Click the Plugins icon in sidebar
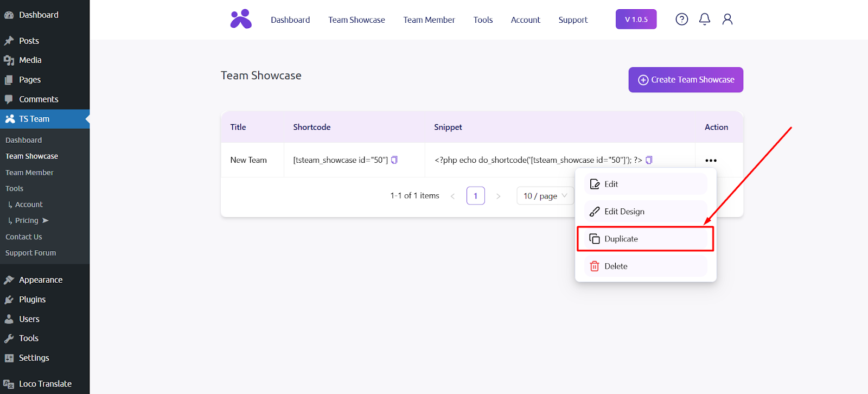The height and width of the screenshot is (394, 868). point(9,300)
